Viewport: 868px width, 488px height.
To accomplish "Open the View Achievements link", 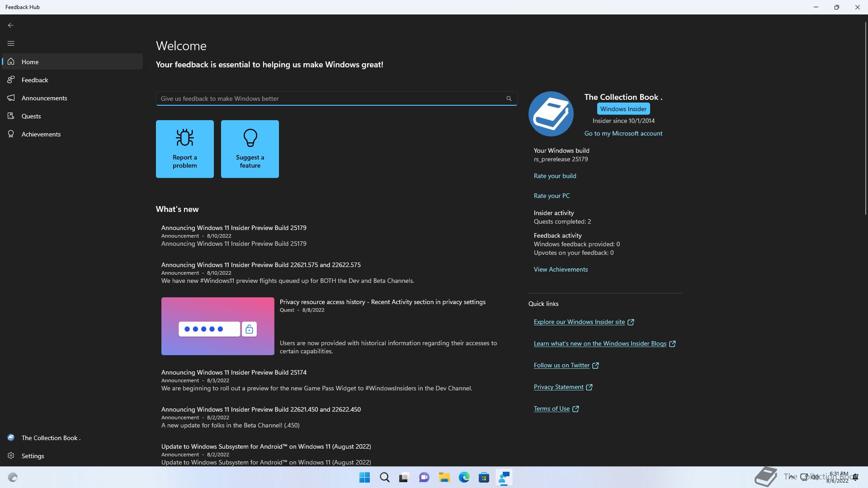I will pyautogui.click(x=561, y=269).
